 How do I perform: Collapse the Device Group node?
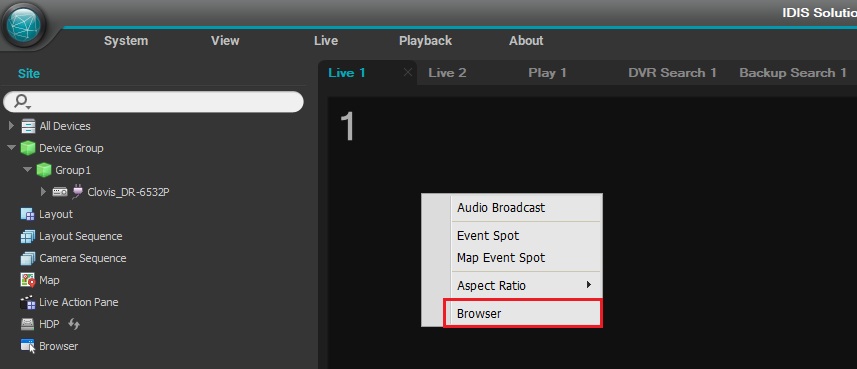coord(11,148)
